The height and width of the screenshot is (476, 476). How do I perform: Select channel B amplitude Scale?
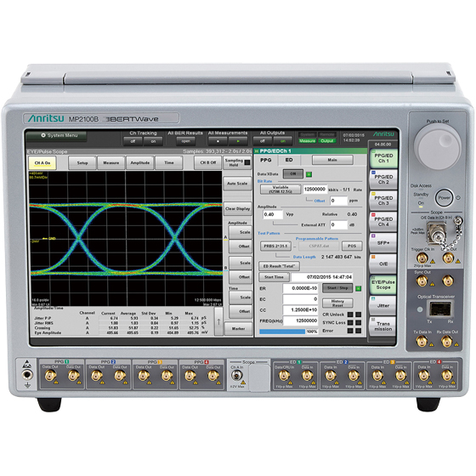[x=240, y=263]
